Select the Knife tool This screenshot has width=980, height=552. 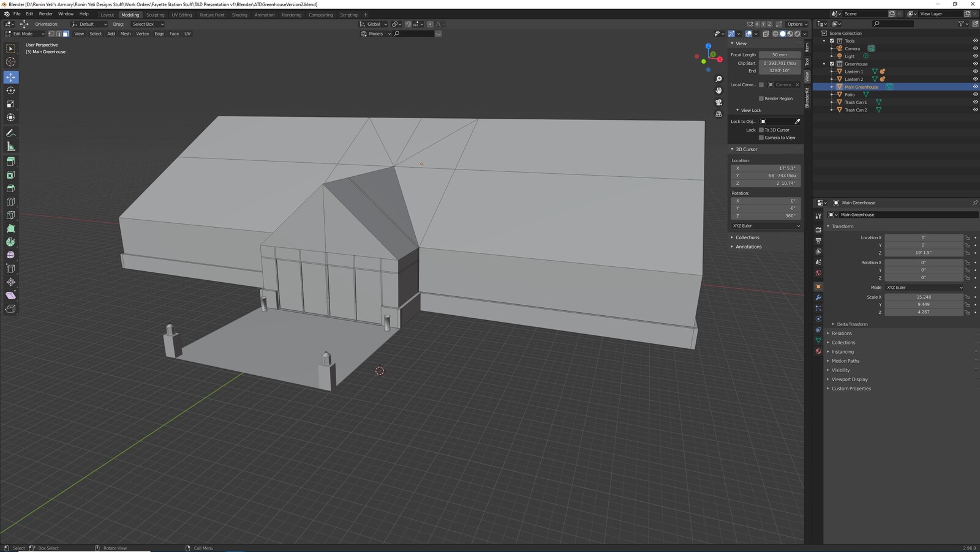11,215
